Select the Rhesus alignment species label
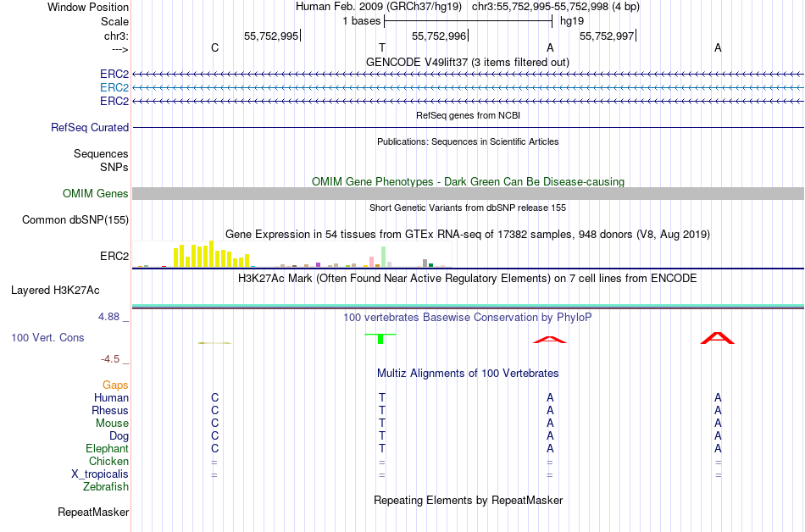805x532 pixels. (110, 410)
